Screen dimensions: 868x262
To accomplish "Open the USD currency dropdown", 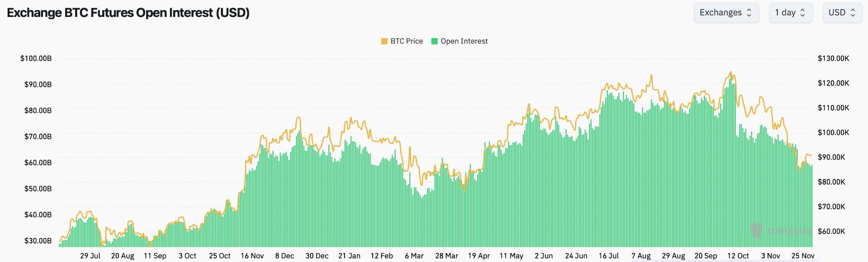I will point(842,13).
